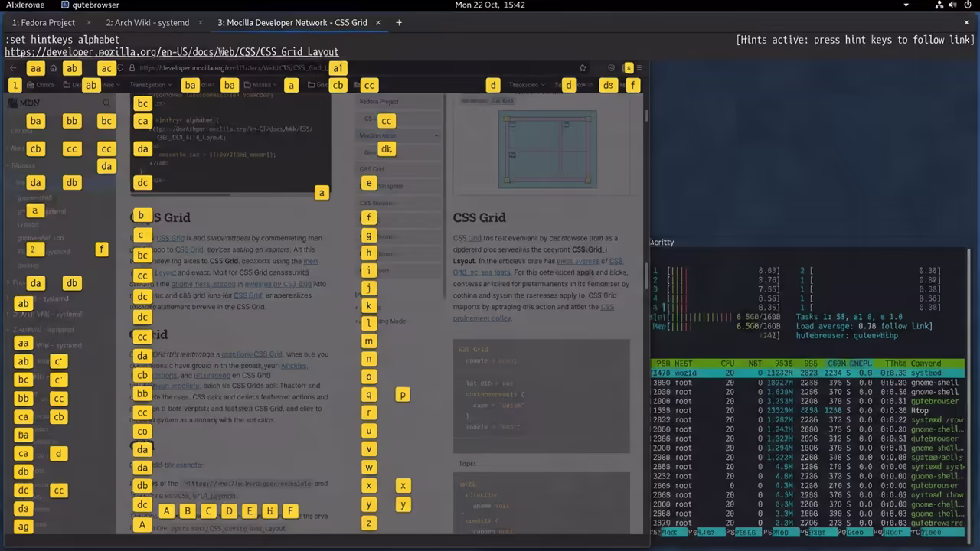Sort htop by the CPU column header
The image size is (980, 551).
[727, 364]
